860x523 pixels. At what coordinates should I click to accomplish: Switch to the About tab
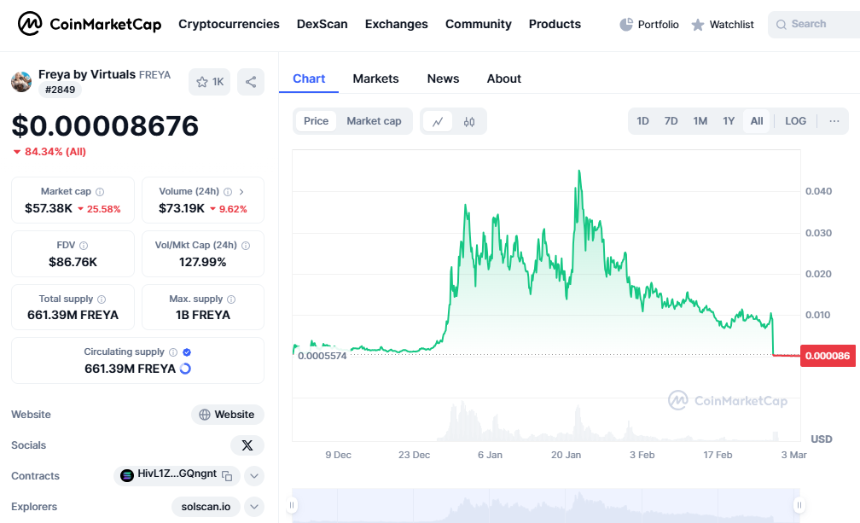click(504, 79)
